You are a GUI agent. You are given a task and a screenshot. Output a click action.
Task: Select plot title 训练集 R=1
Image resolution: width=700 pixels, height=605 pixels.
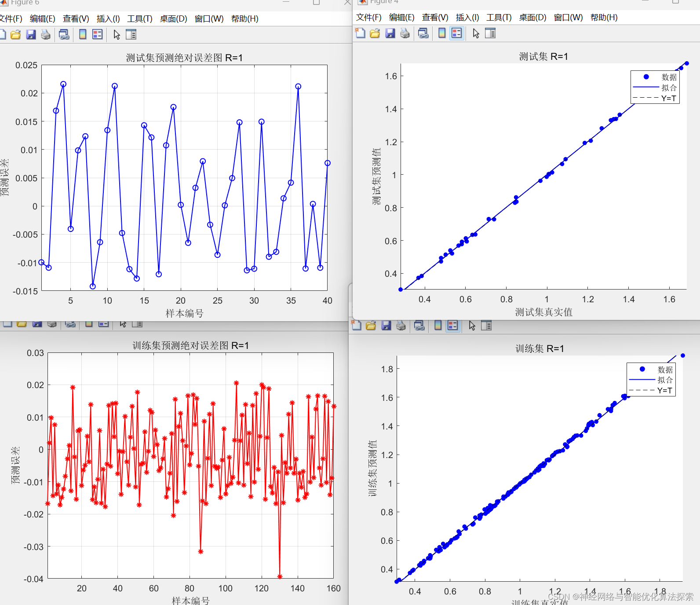pyautogui.click(x=540, y=348)
